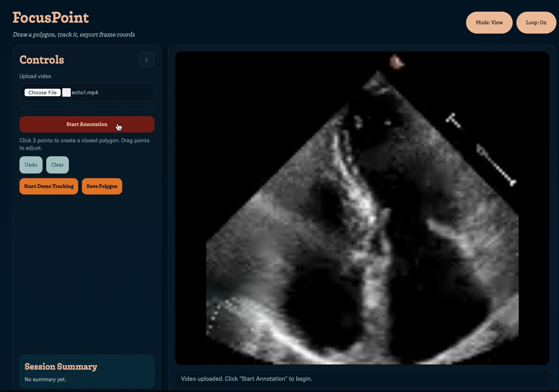
Task: Click the "Video uploaded" status message bar
Action: click(x=246, y=379)
